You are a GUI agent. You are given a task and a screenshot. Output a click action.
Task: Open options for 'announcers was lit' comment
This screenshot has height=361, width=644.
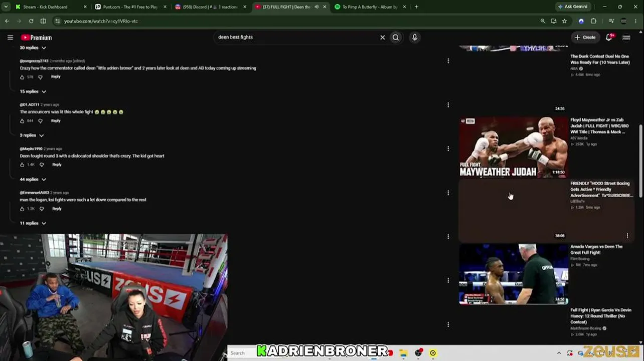(448, 105)
